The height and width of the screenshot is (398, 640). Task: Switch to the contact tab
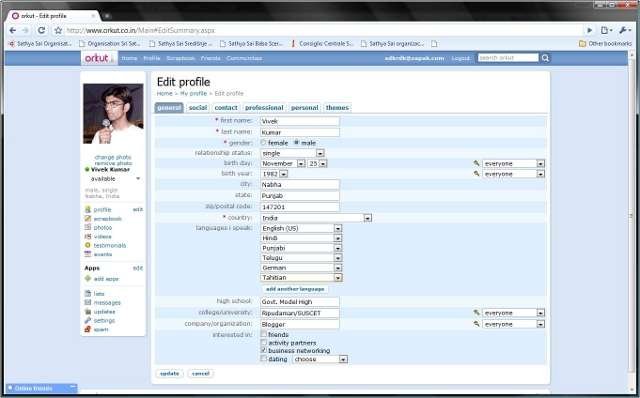226,107
